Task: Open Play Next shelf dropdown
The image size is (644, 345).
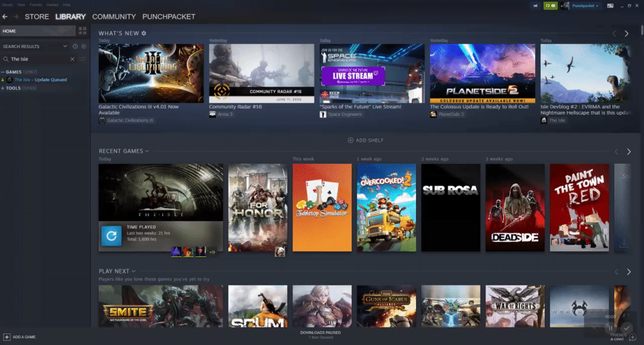Action: (x=134, y=271)
